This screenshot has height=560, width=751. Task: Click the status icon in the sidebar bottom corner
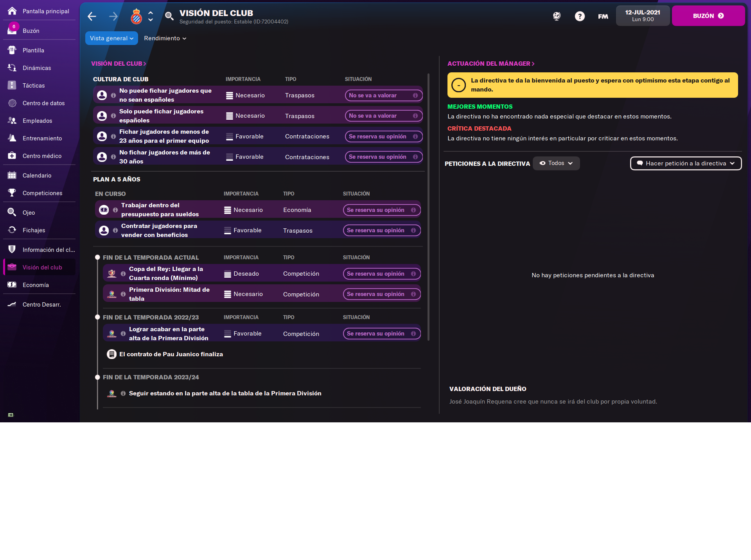pyautogui.click(x=11, y=415)
